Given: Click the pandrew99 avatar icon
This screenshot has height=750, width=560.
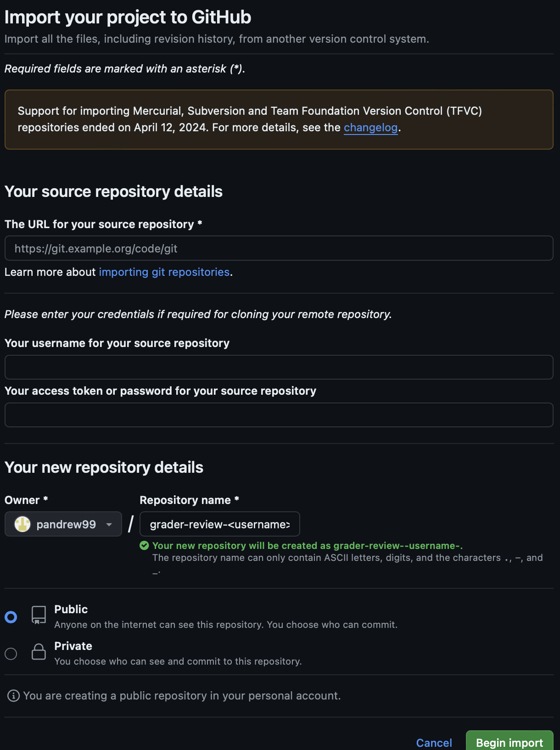Looking at the screenshot, I should coord(22,524).
